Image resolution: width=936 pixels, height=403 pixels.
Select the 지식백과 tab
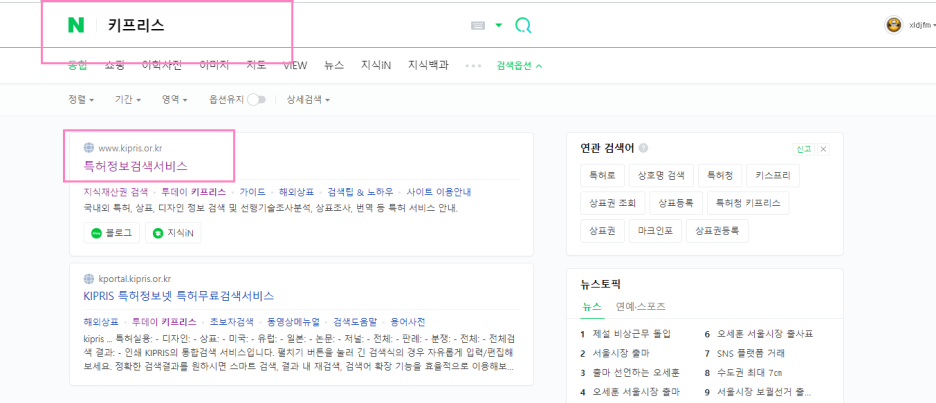(429, 65)
